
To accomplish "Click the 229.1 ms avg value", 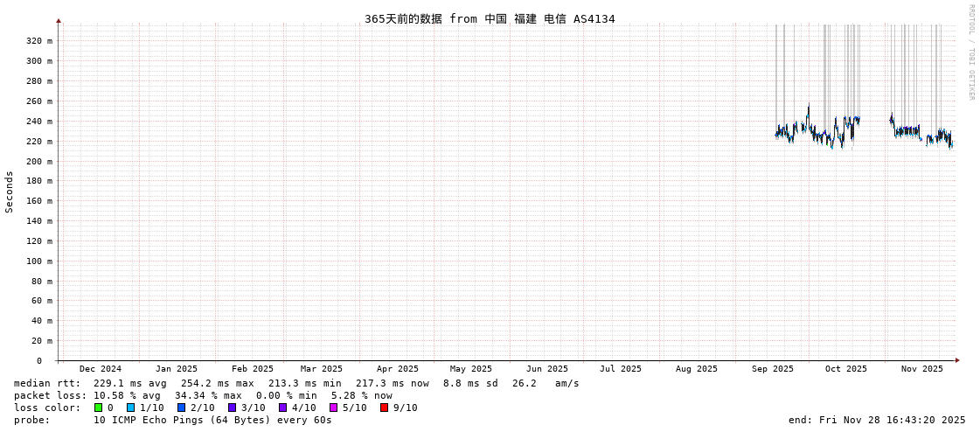I will (130, 383).
